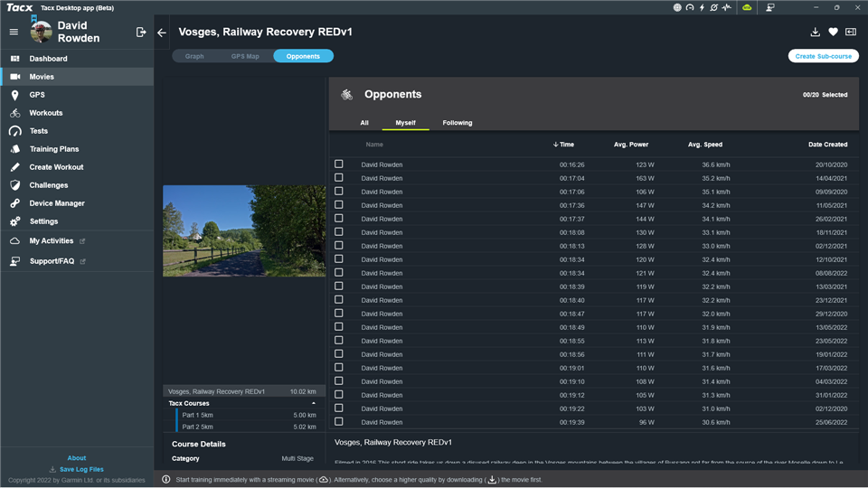
Task: Check the opponent dated 31/01/2022
Action: point(339,395)
